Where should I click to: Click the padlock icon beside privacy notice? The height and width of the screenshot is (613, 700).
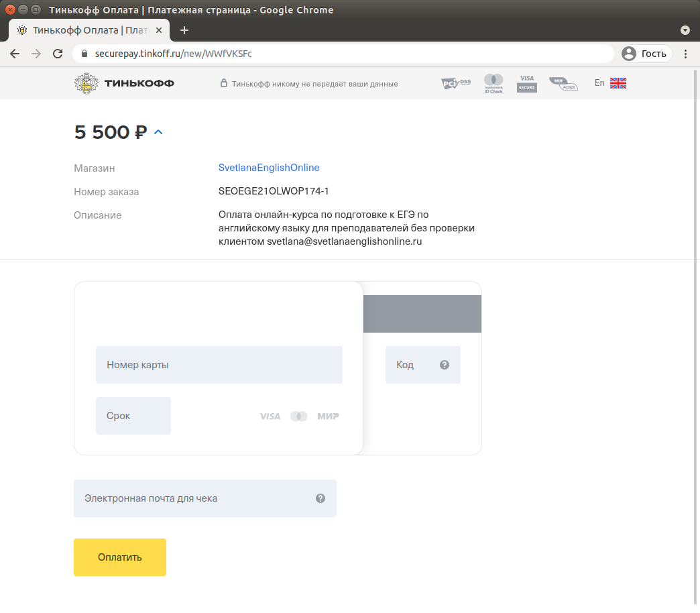point(224,83)
